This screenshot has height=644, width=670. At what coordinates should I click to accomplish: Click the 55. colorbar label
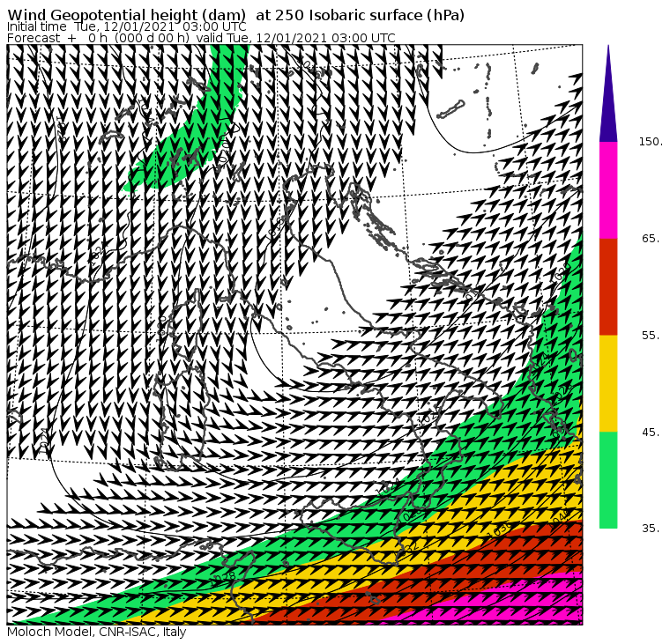point(651,336)
